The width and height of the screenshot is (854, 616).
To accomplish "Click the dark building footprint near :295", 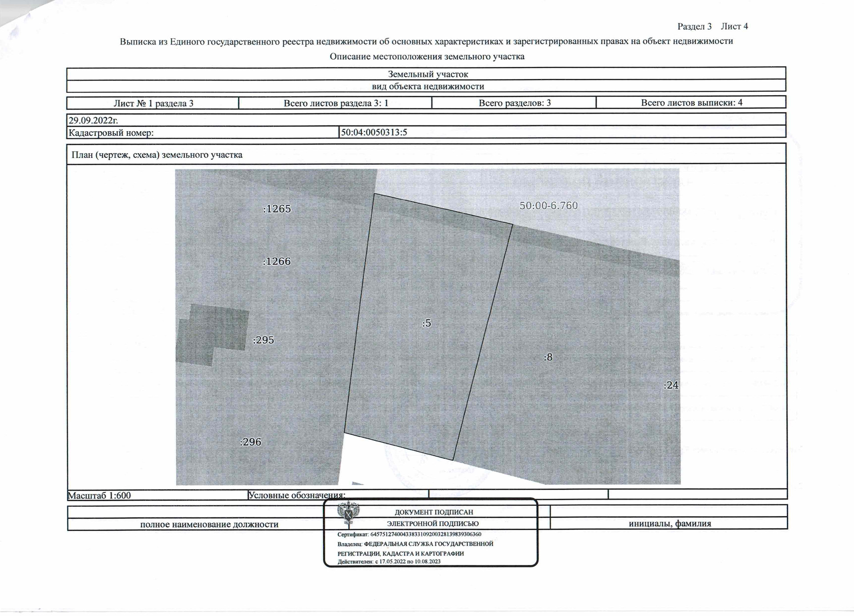I will [213, 333].
